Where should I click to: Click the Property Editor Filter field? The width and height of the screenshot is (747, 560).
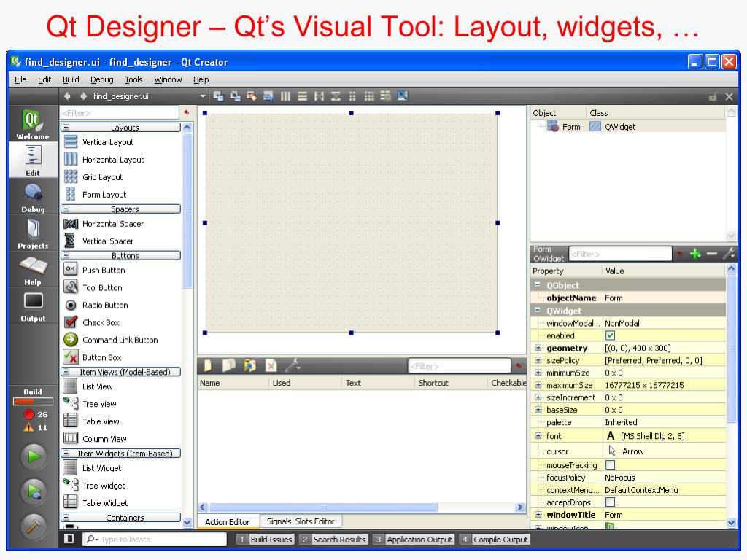click(620, 254)
